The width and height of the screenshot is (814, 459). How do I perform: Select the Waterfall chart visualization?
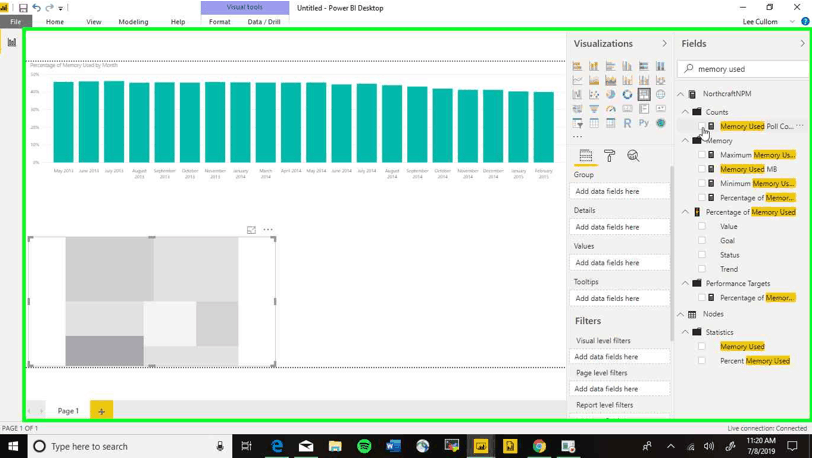pos(577,94)
